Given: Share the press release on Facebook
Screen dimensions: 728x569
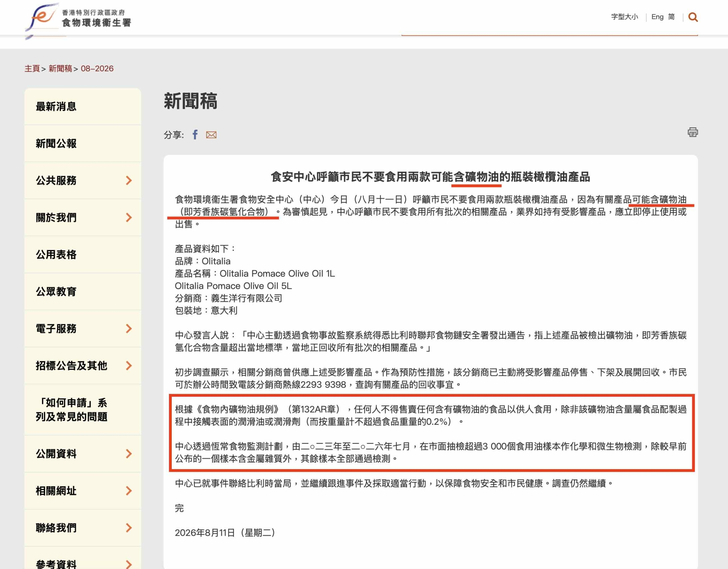Looking at the screenshot, I should pos(195,135).
